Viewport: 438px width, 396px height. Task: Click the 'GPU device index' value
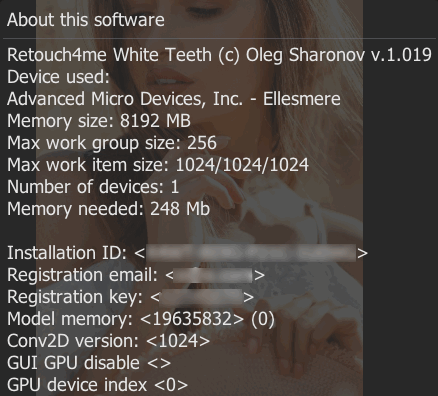[171, 385]
